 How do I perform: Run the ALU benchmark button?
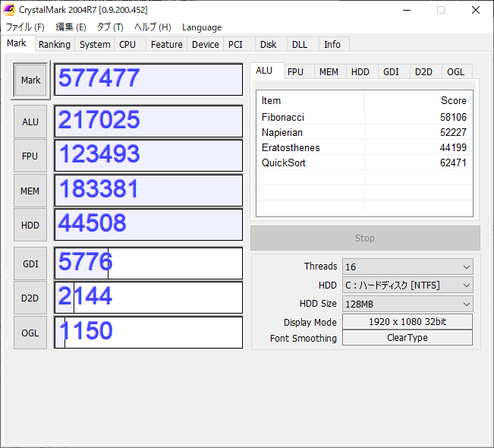(30, 121)
